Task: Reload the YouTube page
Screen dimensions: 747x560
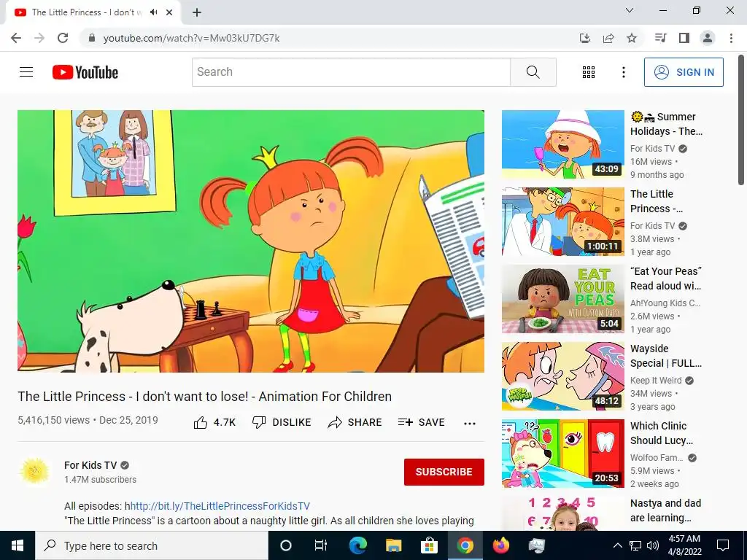Action: coord(63,38)
